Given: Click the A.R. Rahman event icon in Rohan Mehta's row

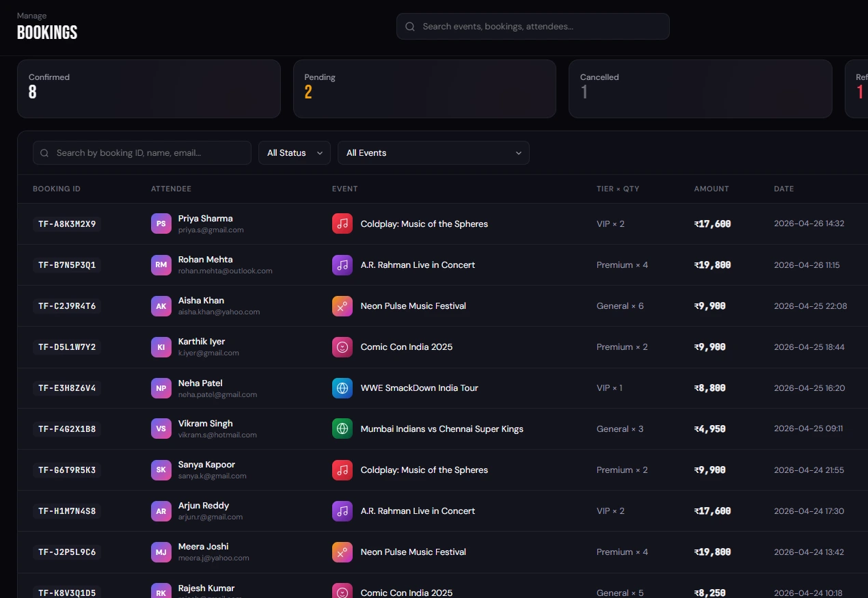Looking at the screenshot, I should click(x=342, y=264).
